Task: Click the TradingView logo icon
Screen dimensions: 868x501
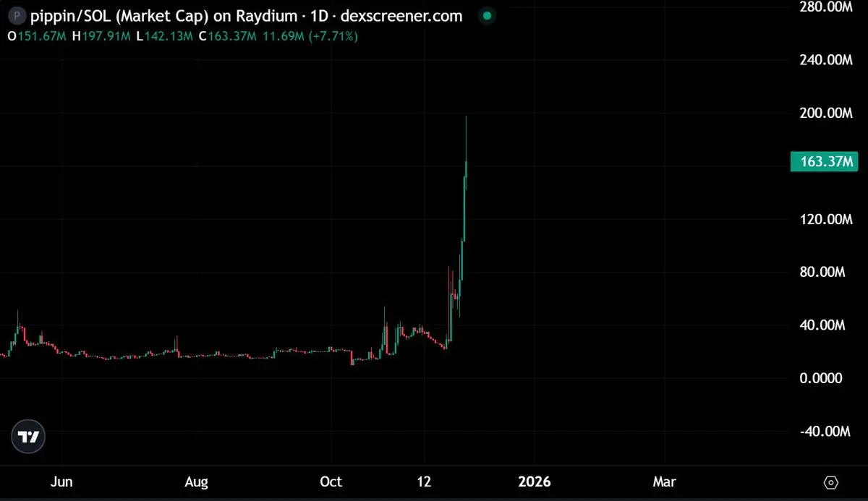Action: tap(29, 437)
